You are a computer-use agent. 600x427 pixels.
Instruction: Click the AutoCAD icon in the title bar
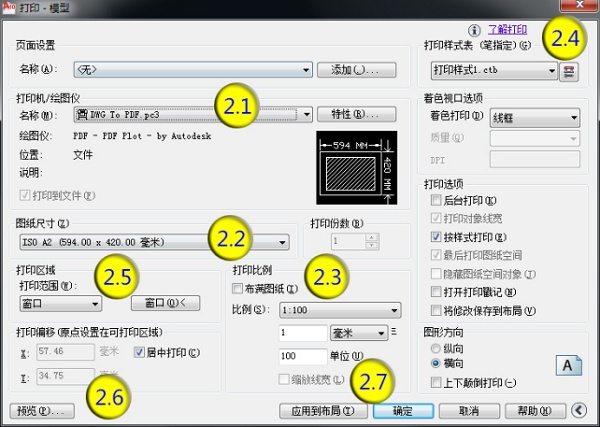pos(10,8)
